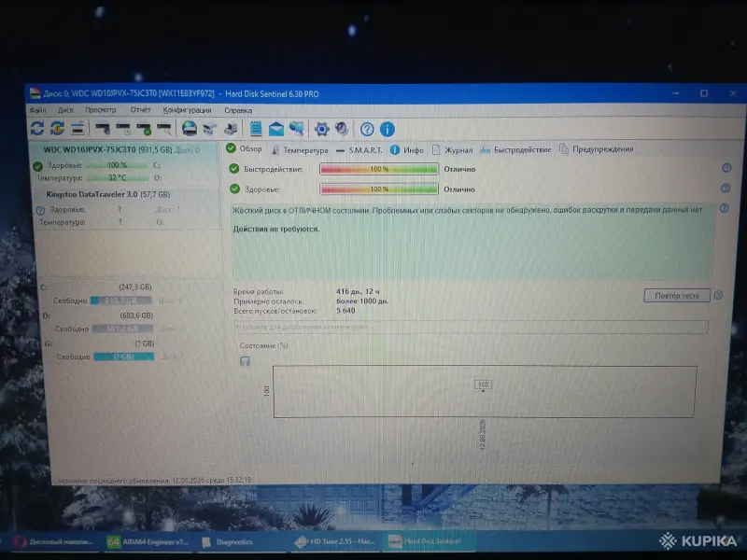The height and width of the screenshot is (560, 747).
Task: Open the Файл menu
Action: click(37, 110)
